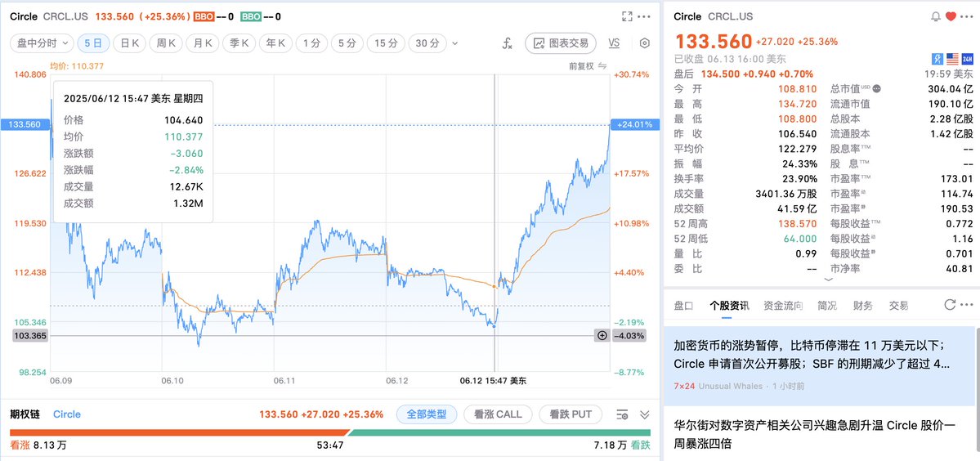Toggle red heart watchlist favorite
This screenshot has width=980, height=461.
pos(951,17)
